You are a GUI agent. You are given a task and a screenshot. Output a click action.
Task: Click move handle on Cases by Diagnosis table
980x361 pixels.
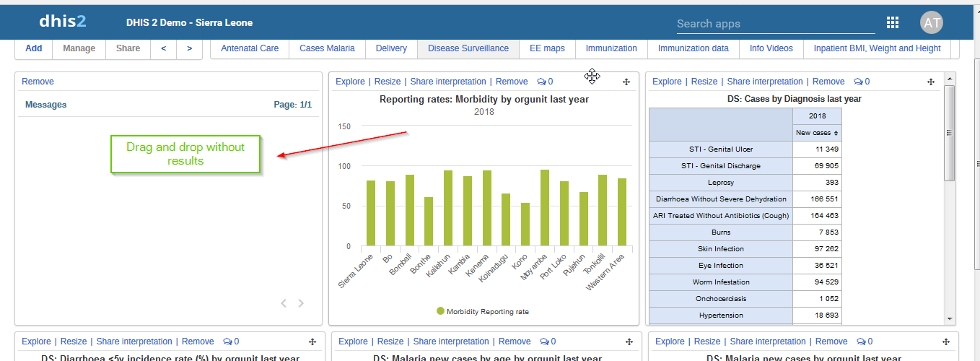click(x=931, y=82)
